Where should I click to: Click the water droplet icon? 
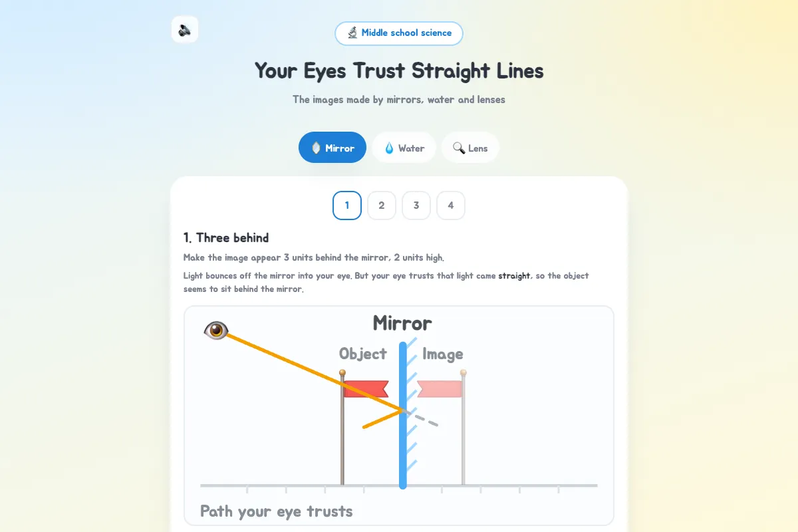pyautogui.click(x=389, y=148)
